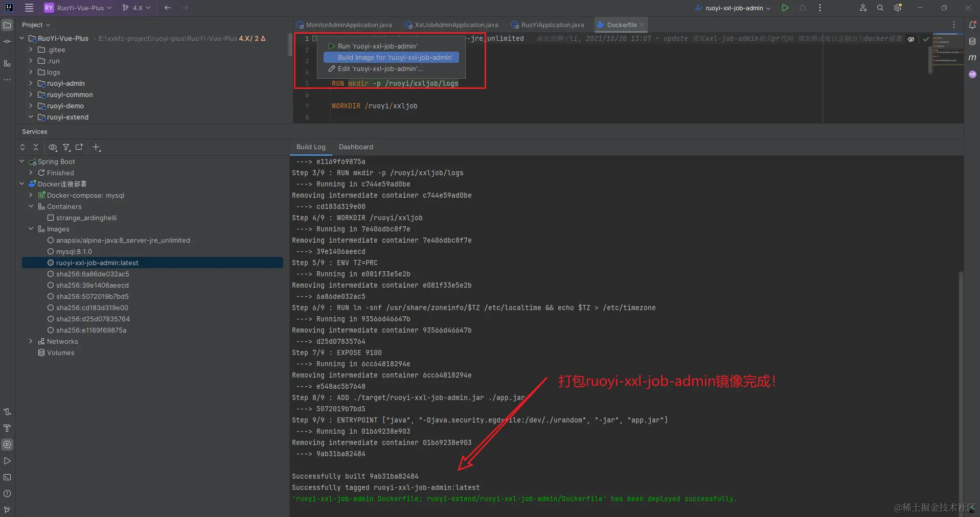Viewport: 980px width, 517px height.
Task: Expand Docker-compose: mysql node
Action: [31, 195]
